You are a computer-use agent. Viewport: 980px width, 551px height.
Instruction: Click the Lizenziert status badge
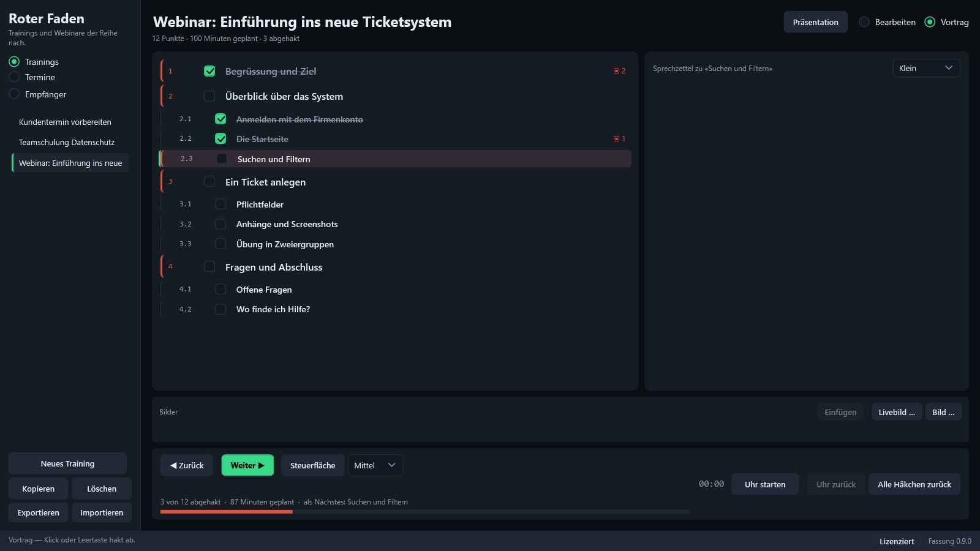tap(897, 541)
